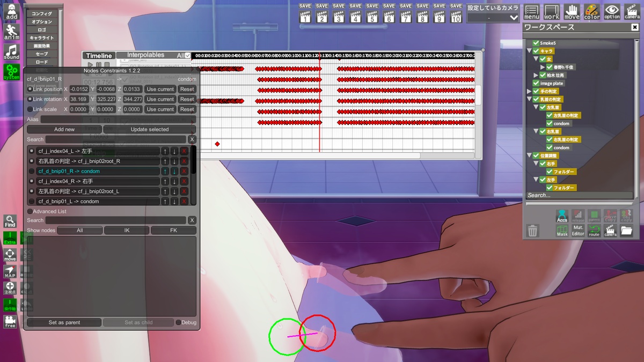Click the trash delete icon in workspace
Viewport: 644px width, 362px height.
pyautogui.click(x=532, y=231)
